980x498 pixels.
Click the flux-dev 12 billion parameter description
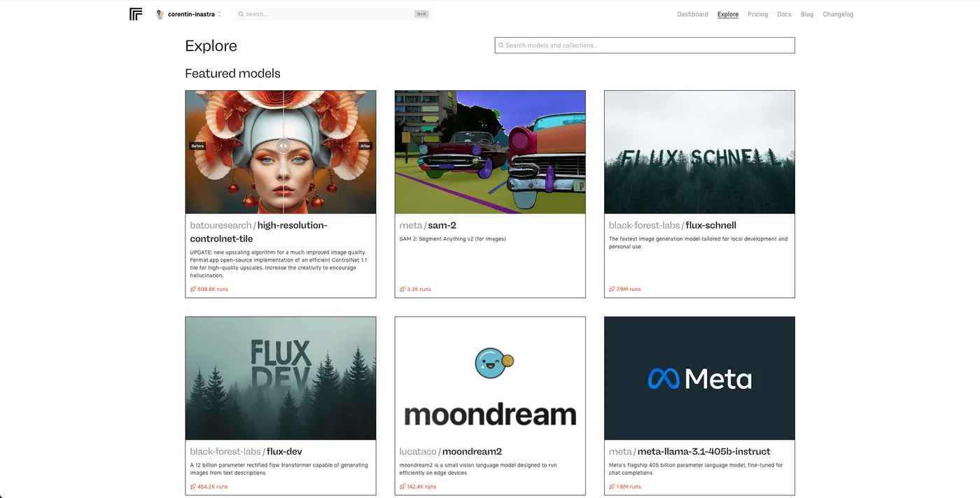point(278,469)
